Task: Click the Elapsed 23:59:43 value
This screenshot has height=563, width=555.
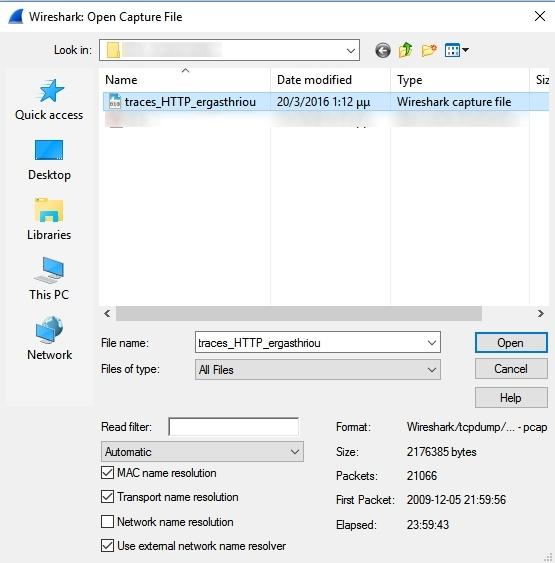Action: 428,525
